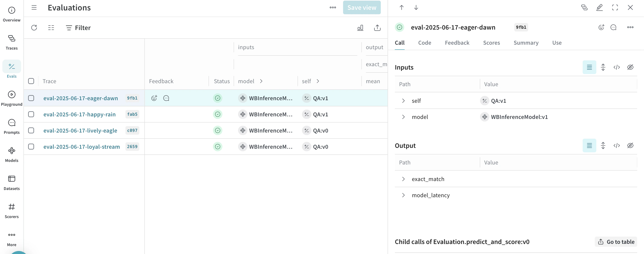Open the Scorers sidebar section

(x=11, y=211)
